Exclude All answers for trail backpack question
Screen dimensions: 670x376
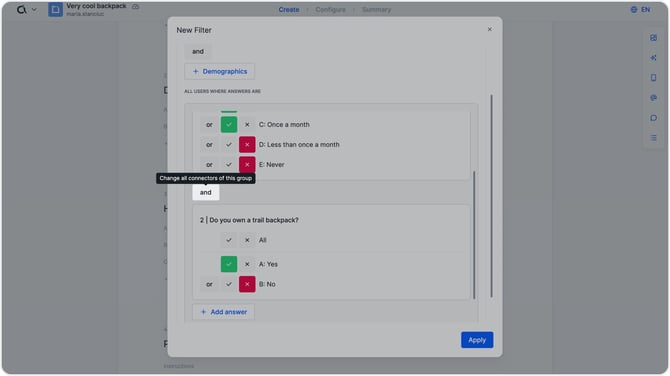[x=247, y=240]
